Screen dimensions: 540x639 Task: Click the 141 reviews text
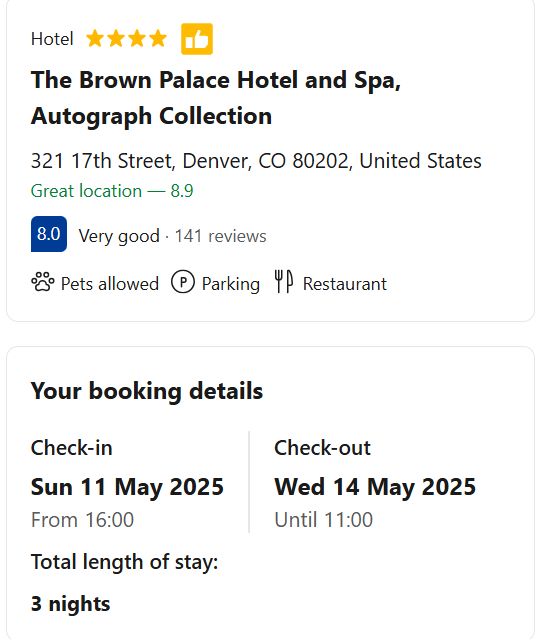click(x=220, y=236)
